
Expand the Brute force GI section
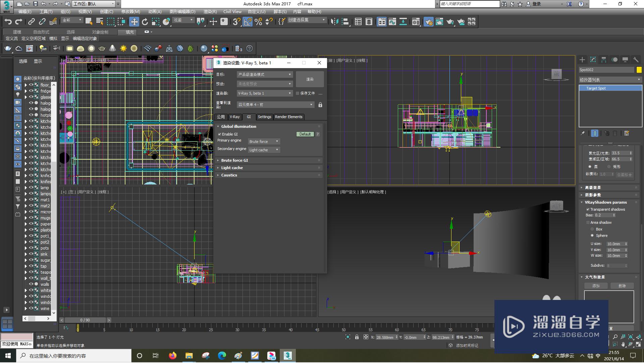coord(234,160)
